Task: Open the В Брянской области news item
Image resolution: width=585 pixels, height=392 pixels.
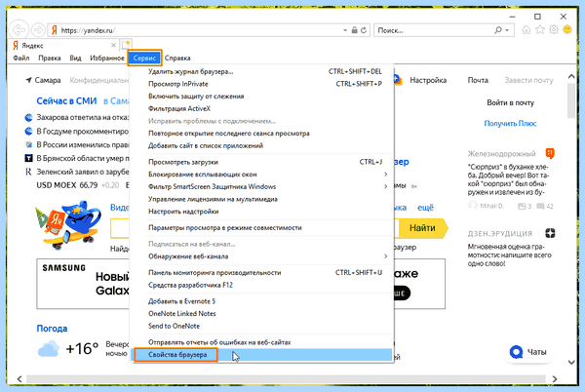Action: [82, 159]
